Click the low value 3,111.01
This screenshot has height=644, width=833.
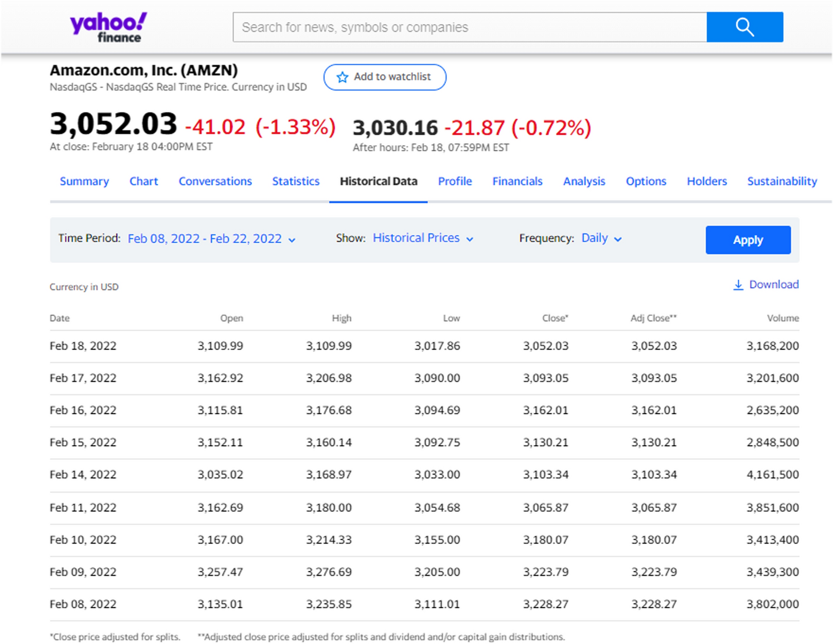437,605
